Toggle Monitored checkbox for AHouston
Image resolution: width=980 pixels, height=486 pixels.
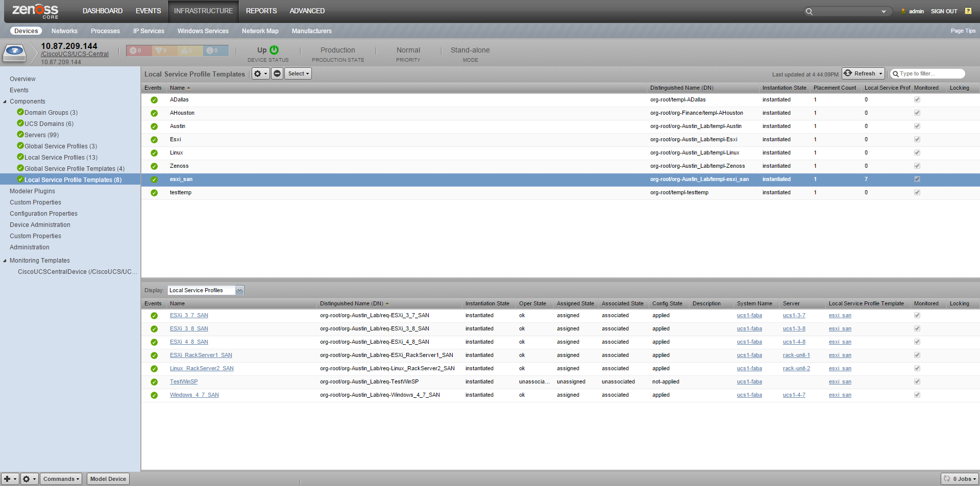917,113
